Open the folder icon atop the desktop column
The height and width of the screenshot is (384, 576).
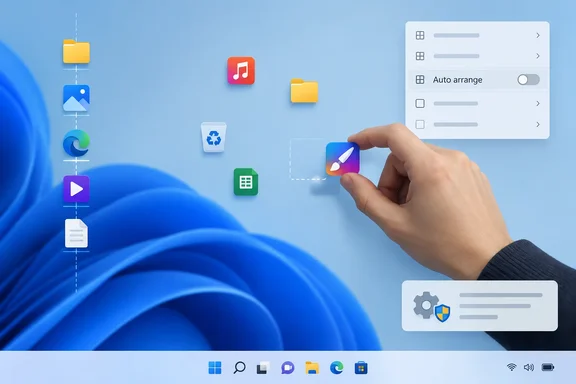(76, 51)
